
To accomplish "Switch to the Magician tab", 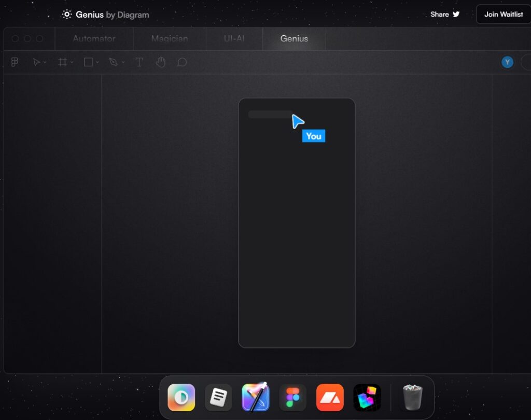I will point(169,38).
